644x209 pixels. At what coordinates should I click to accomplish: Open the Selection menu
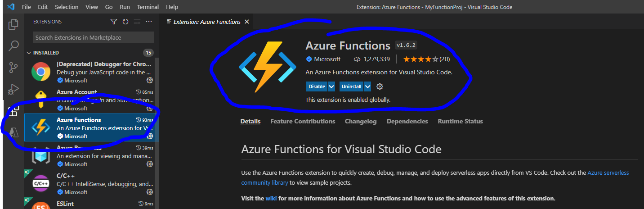click(x=66, y=7)
